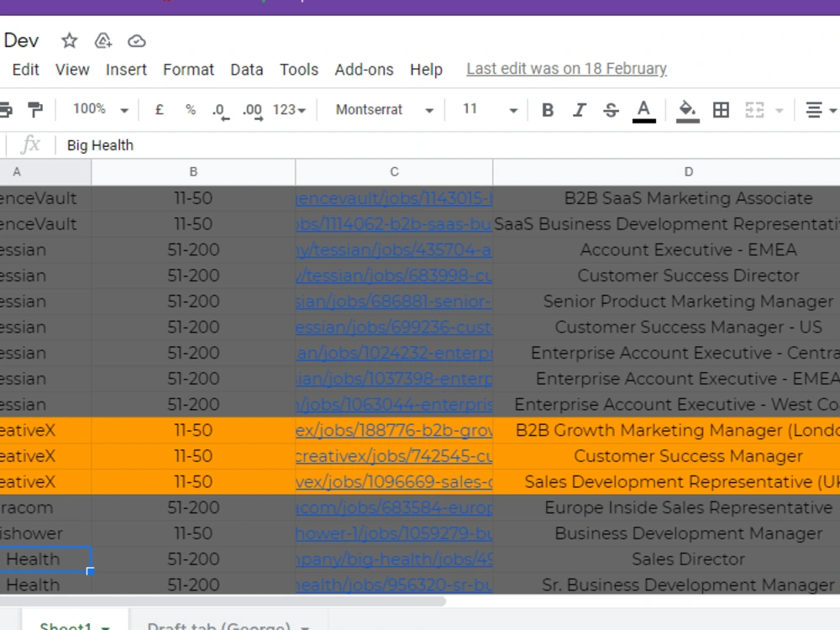Open the fill color picker

(688, 111)
